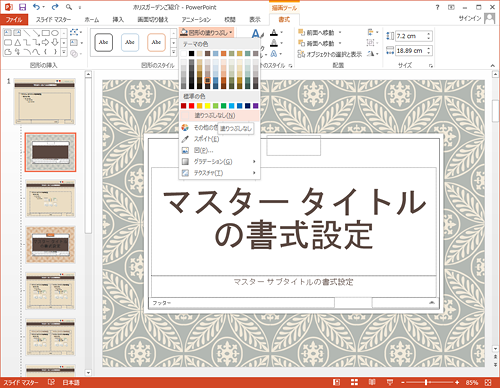Select the rounded rectangle shape
This screenshot has height=388, width=500.
point(8,42)
